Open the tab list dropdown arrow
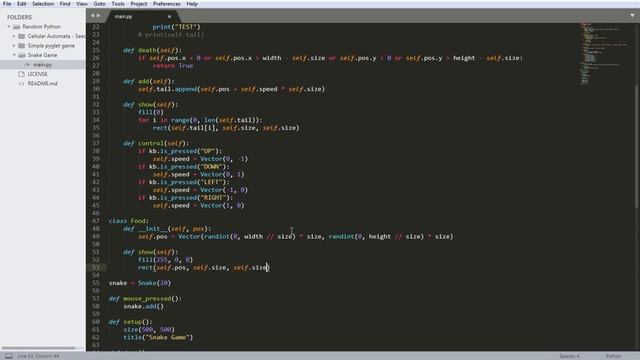 point(632,16)
